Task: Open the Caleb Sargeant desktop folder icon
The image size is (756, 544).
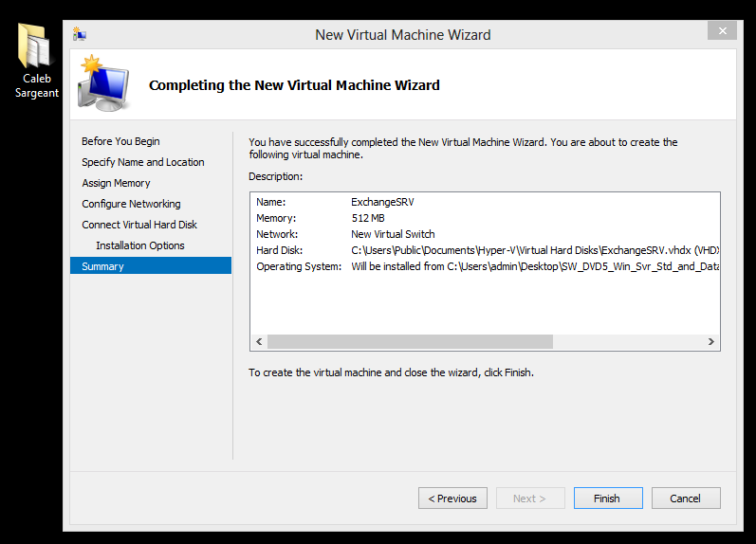Action: point(36,60)
